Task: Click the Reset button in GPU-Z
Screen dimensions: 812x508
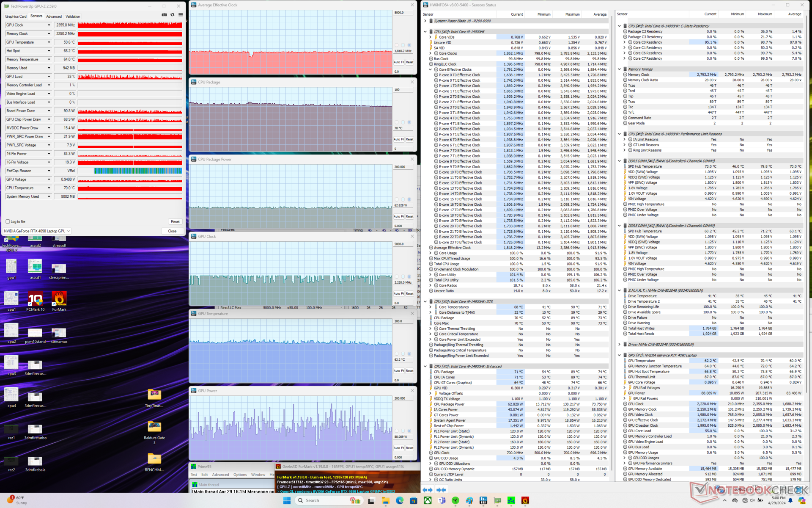Action: (x=175, y=221)
